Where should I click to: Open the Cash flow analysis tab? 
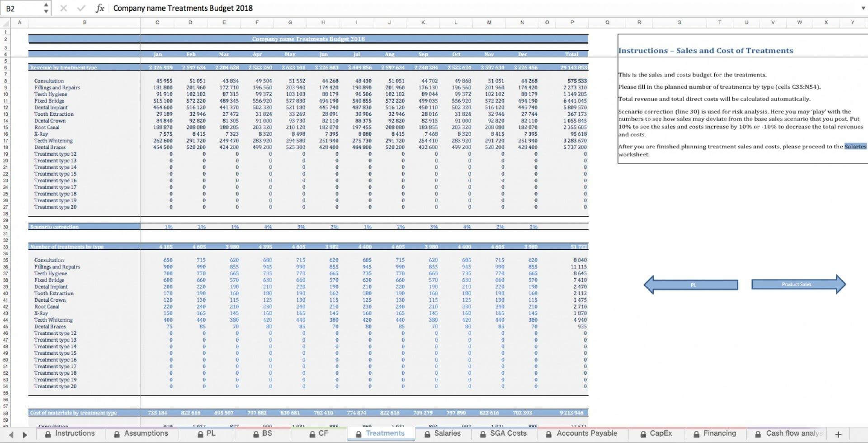[x=788, y=433]
